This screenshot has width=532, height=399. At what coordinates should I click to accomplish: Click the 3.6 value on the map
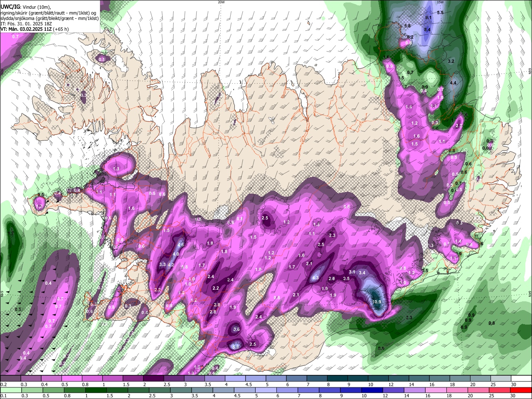[x=236, y=329]
